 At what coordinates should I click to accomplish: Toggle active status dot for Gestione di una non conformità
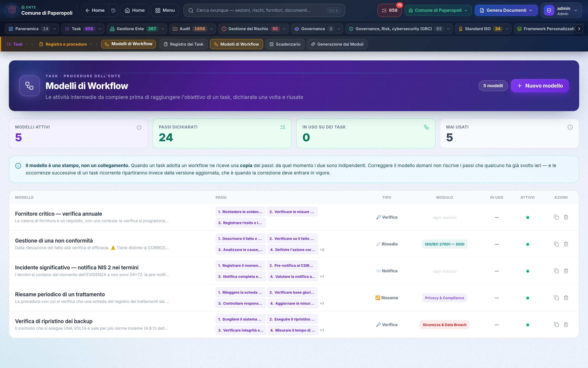528,244
